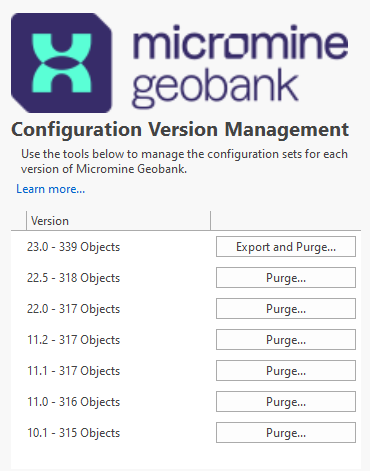Purge the 11.0 configuration set
The width and height of the screenshot is (370, 471).
click(286, 402)
